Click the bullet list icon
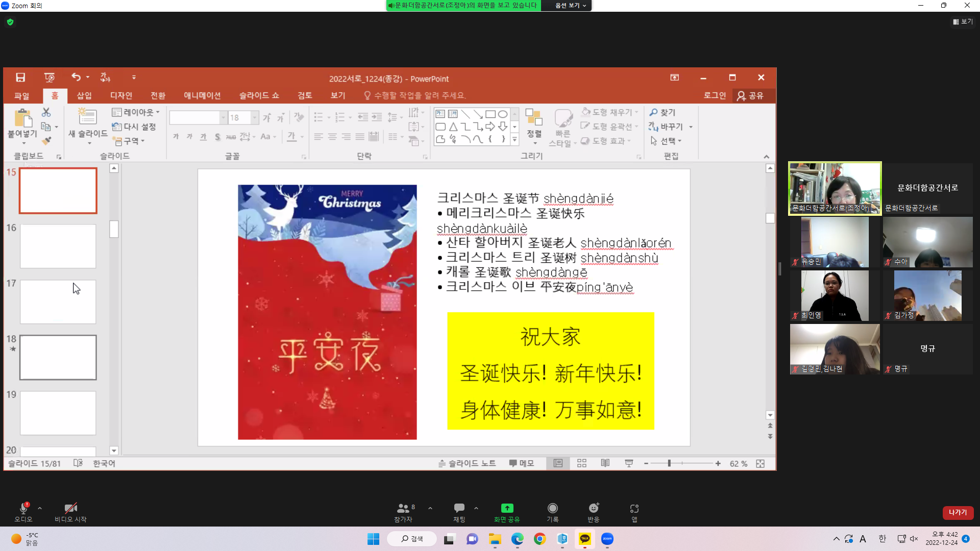Viewport: 980px width, 551px height. 318,117
